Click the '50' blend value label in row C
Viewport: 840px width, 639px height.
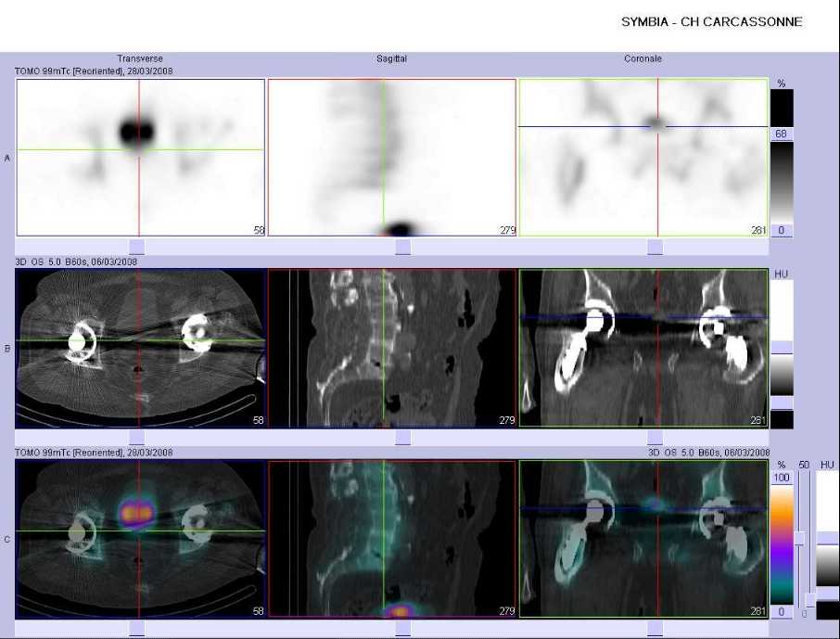[x=804, y=465]
